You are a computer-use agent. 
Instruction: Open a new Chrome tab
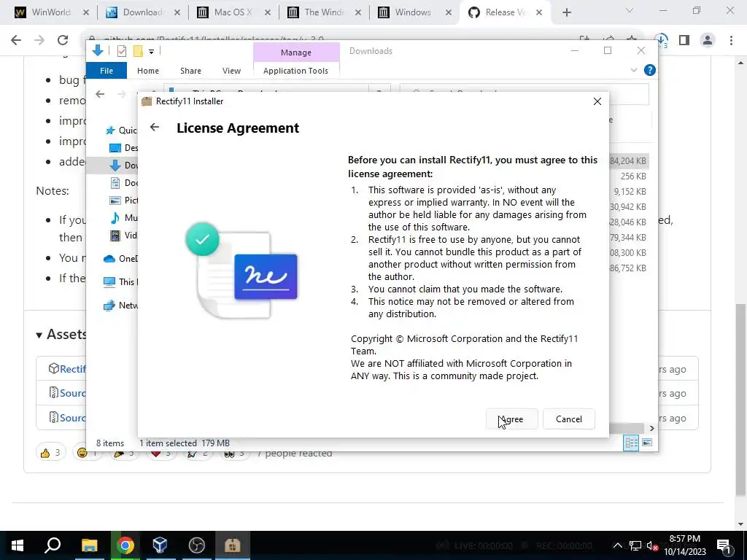(566, 12)
